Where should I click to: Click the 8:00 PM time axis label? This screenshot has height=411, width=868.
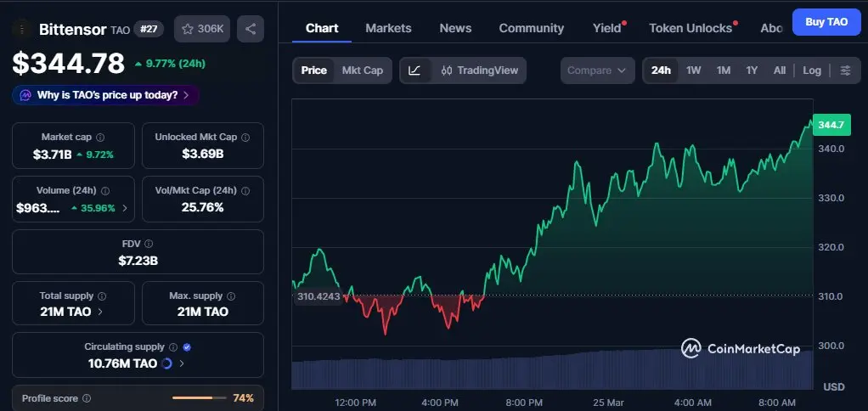(524, 403)
